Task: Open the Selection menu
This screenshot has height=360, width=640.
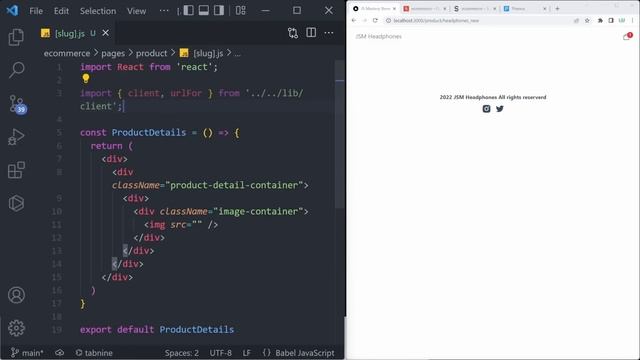Action: (98, 11)
